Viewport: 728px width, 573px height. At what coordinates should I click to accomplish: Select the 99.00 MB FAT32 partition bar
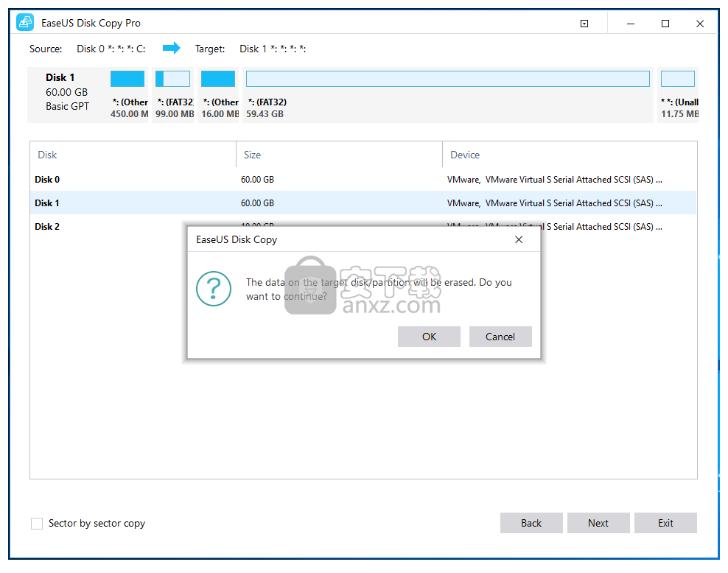172,79
